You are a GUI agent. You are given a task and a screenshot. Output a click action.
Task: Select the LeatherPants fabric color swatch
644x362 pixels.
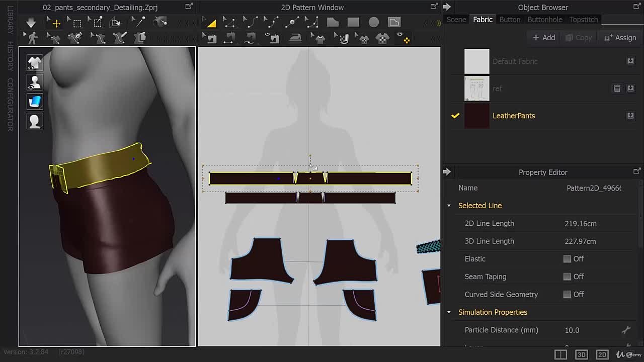(x=476, y=116)
